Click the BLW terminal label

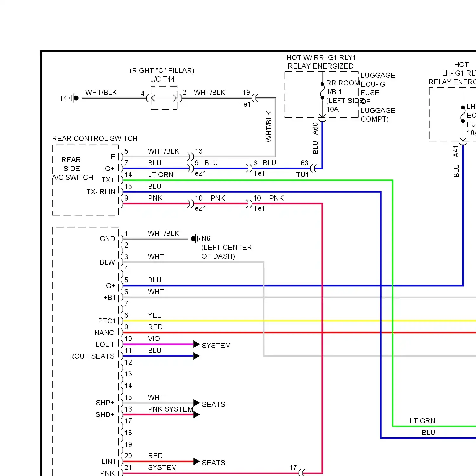107,262
